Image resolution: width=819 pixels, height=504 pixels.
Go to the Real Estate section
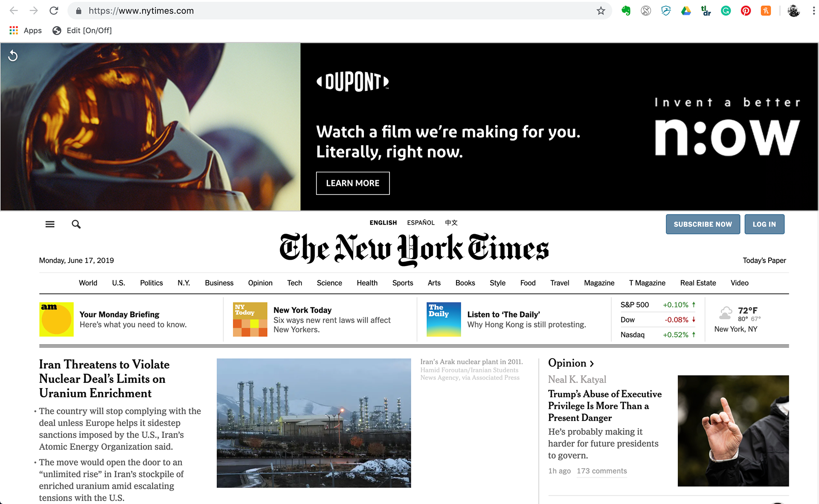698,283
